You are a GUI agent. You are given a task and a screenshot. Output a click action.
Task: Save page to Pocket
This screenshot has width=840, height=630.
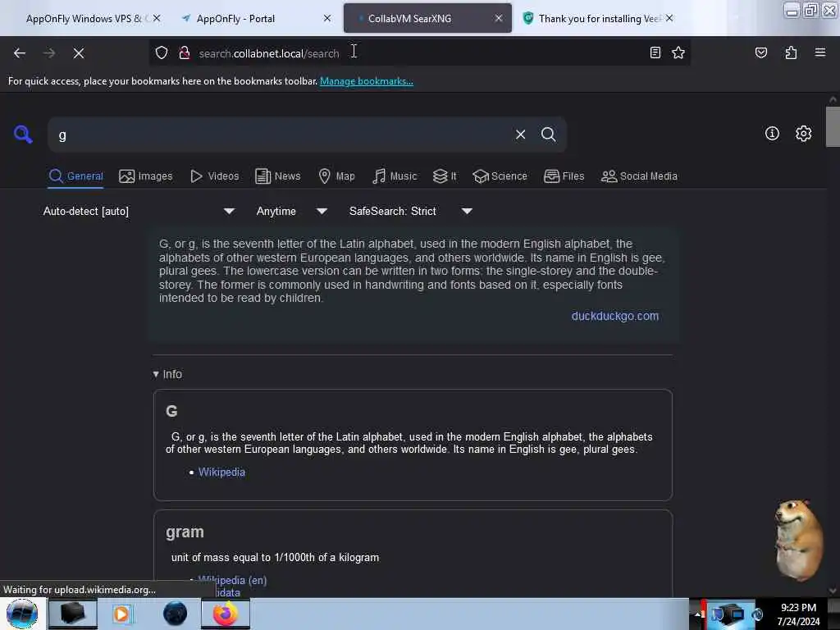(x=760, y=52)
